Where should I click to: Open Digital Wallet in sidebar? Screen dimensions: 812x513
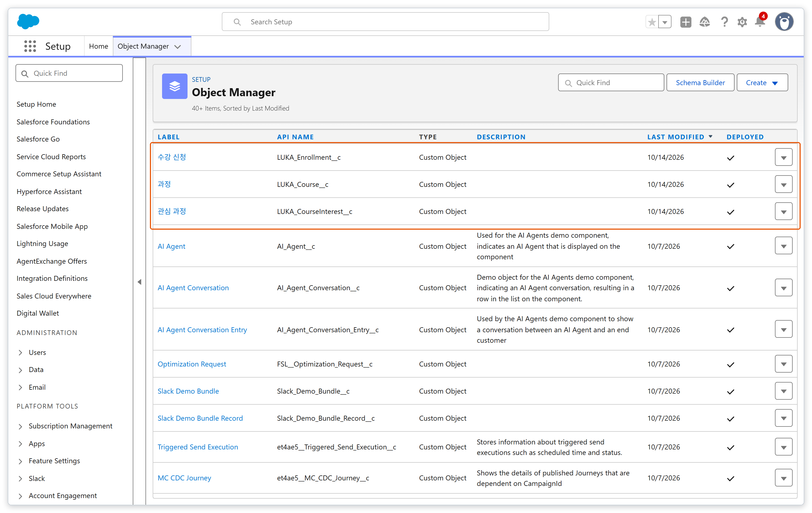[38, 313]
